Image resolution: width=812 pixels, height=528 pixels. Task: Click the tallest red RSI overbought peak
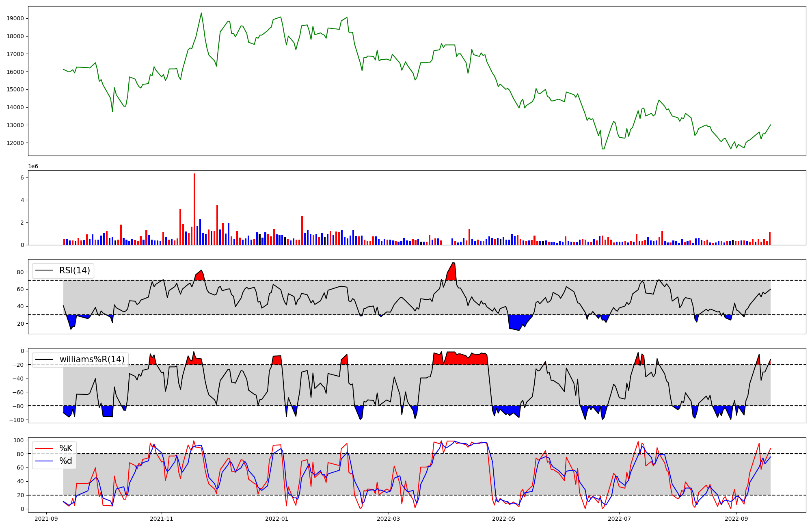[x=452, y=271]
